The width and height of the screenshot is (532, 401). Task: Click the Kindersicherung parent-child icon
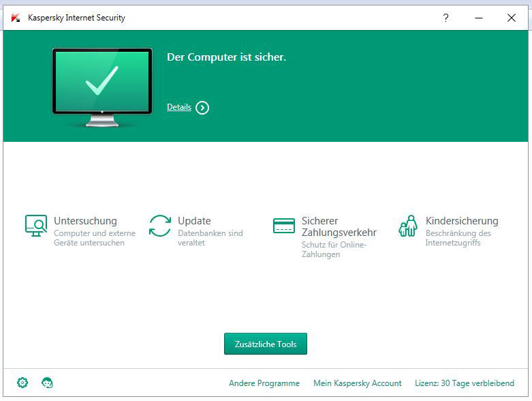(x=408, y=226)
